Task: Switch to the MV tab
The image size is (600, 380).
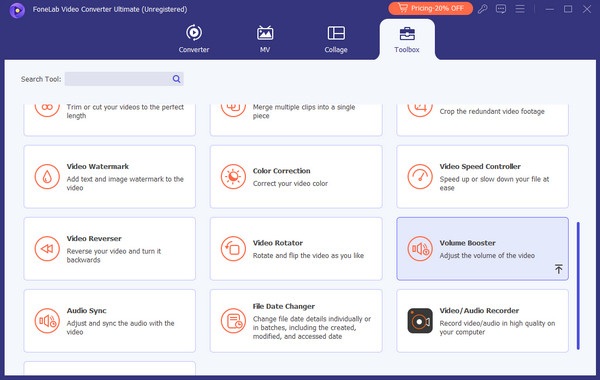Action: [x=265, y=39]
